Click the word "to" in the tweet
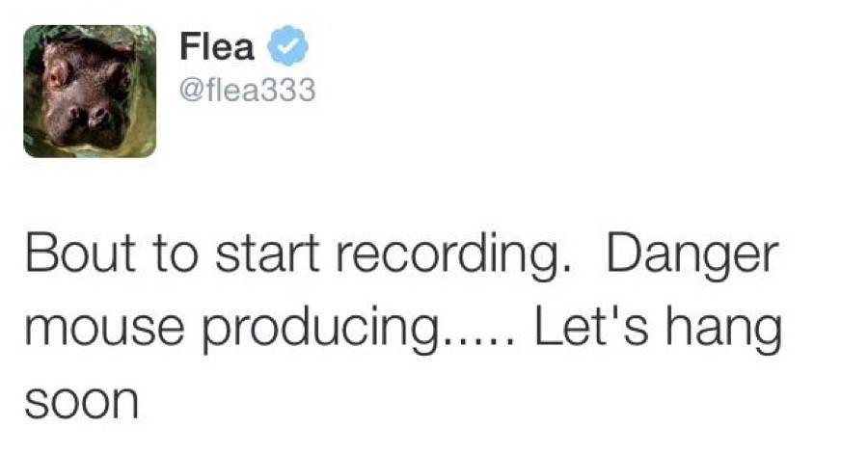 click(x=175, y=255)
